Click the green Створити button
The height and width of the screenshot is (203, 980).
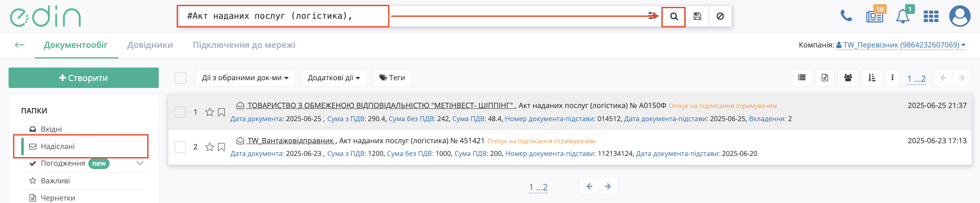pyautogui.click(x=83, y=78)
